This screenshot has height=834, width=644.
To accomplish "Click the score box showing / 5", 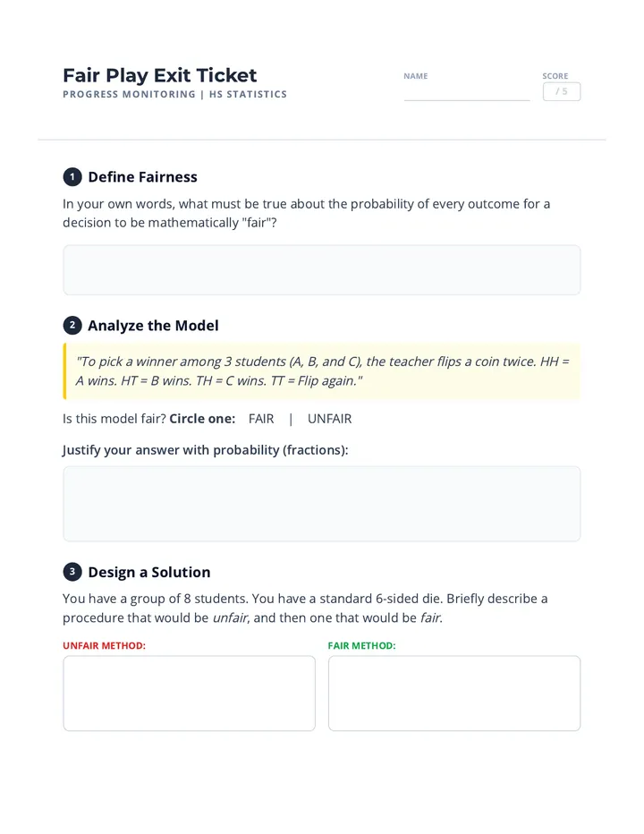I will click(x=562, y=91).
